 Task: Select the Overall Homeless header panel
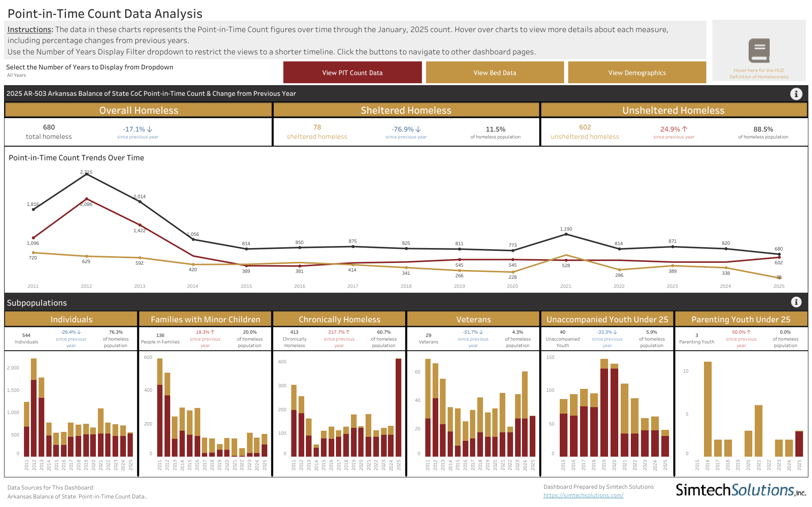pyautogui.click(x=139, y=110)
